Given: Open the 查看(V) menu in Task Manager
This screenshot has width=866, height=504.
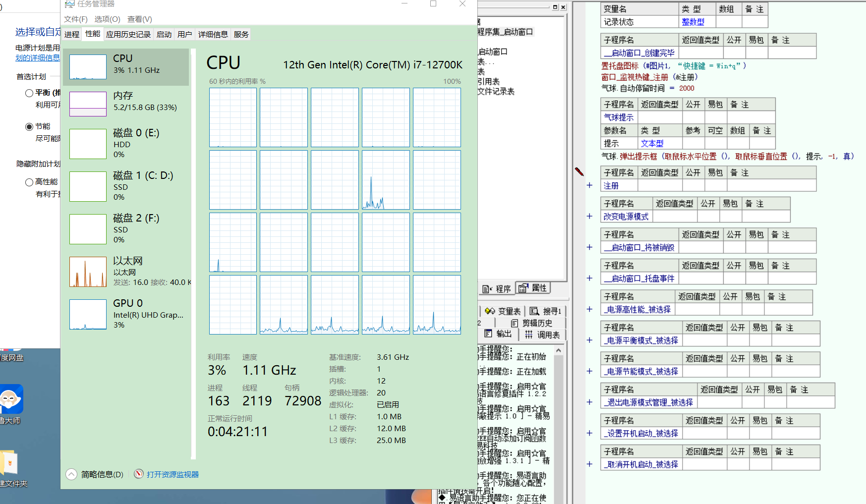Looking at the screenshot, I should tap(140, 19).
